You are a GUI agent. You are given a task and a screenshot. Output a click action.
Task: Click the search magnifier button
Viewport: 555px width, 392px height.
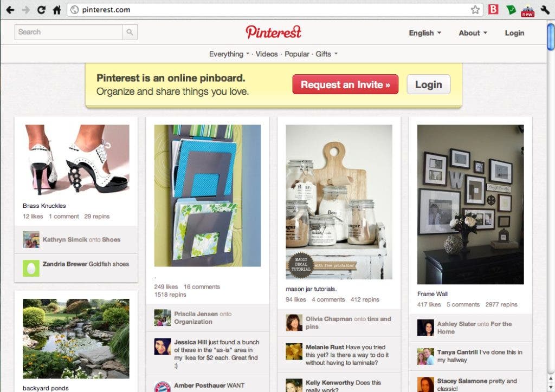130,32
